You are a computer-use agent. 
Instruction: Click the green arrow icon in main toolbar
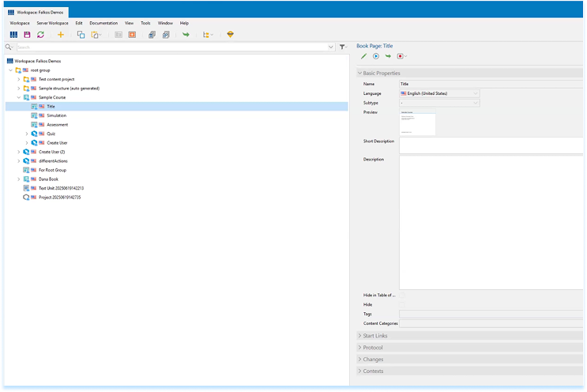(186, 36)
